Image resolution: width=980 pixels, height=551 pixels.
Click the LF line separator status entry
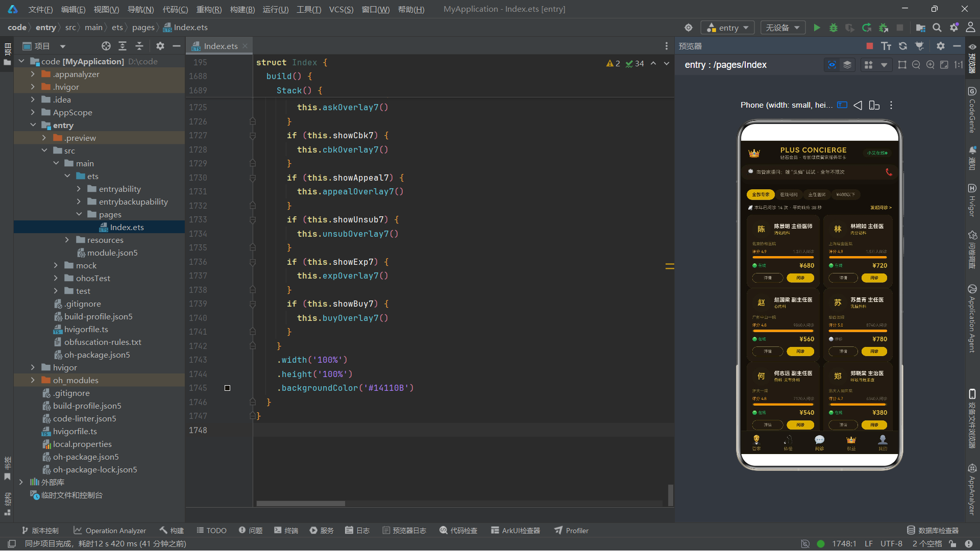[868, 544]
